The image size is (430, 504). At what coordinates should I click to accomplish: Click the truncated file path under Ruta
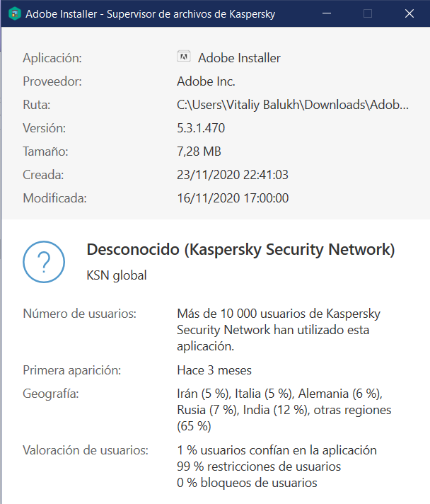tap(292, 105)
